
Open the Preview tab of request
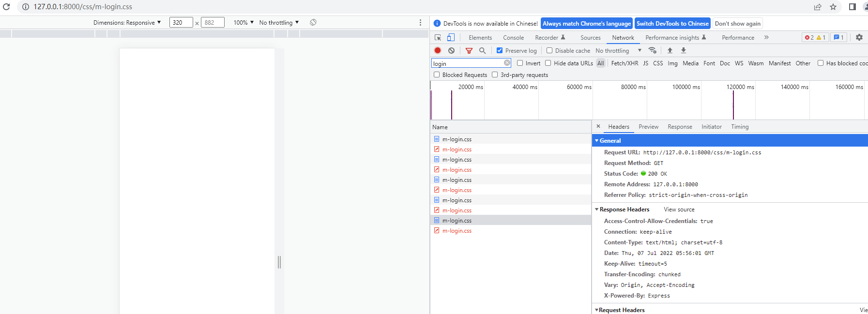pos(648,126)
